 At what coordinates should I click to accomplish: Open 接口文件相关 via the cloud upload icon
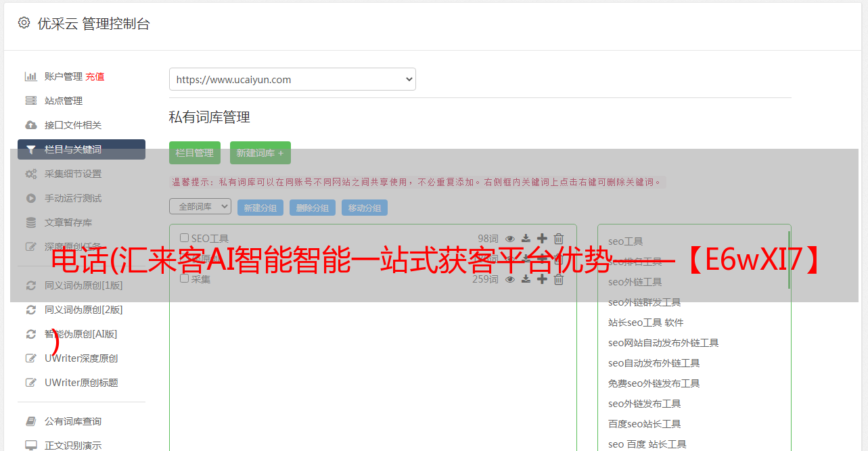pyautogui.click(x=31, y=125)
